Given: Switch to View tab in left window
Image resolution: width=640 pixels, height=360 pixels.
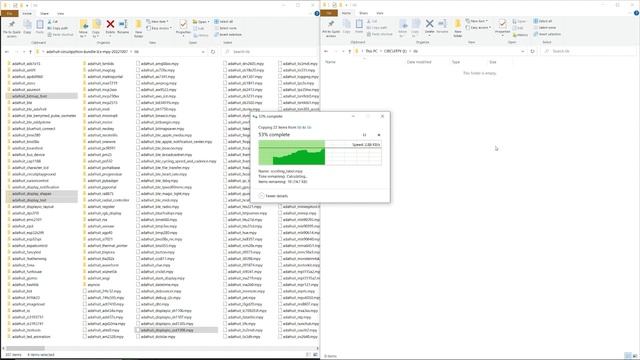Looking at the screenshot, I should point(60,13).
